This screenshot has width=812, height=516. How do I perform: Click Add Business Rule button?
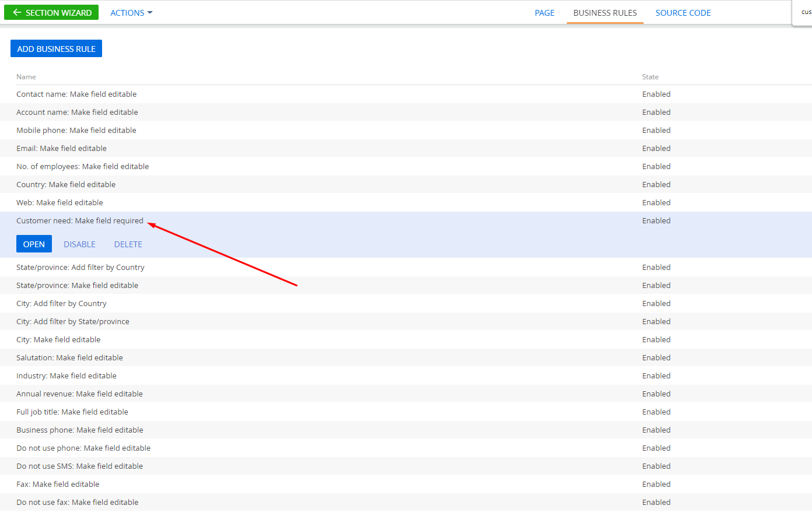[x=56, y=48]
